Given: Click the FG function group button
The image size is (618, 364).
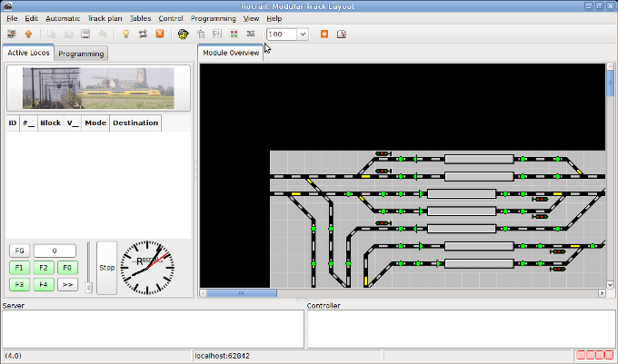Looking at the screenshot, I should coord(19,251).
